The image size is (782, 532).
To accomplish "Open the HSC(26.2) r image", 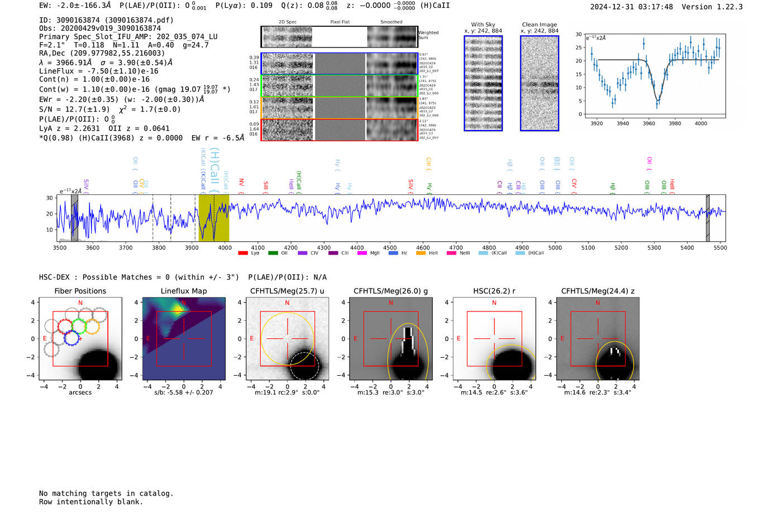I will tap(494, 339).
